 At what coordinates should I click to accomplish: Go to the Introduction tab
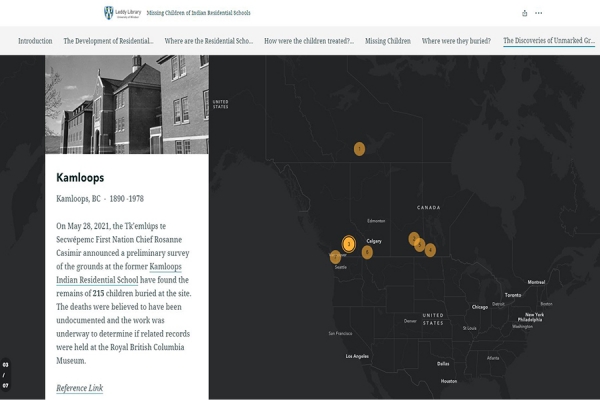pos(35,41)
